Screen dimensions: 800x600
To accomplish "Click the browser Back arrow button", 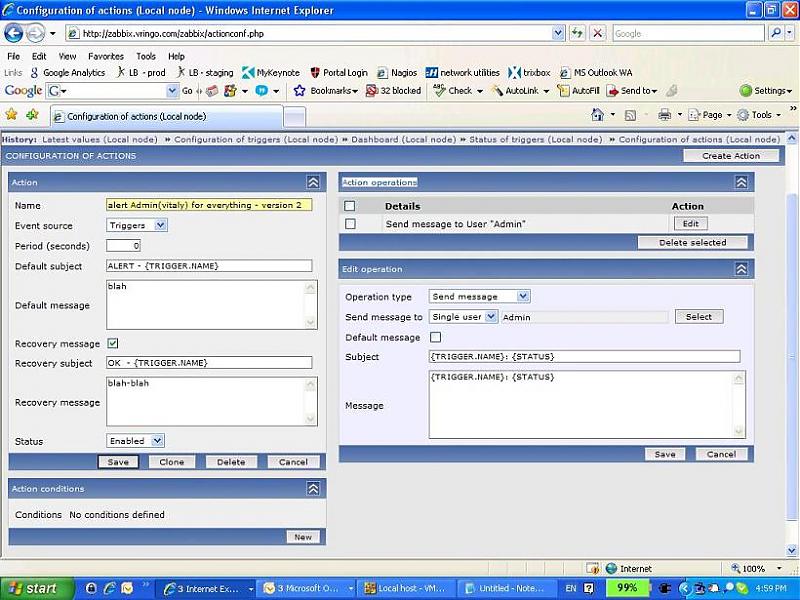I will click(x=14, y=33).
